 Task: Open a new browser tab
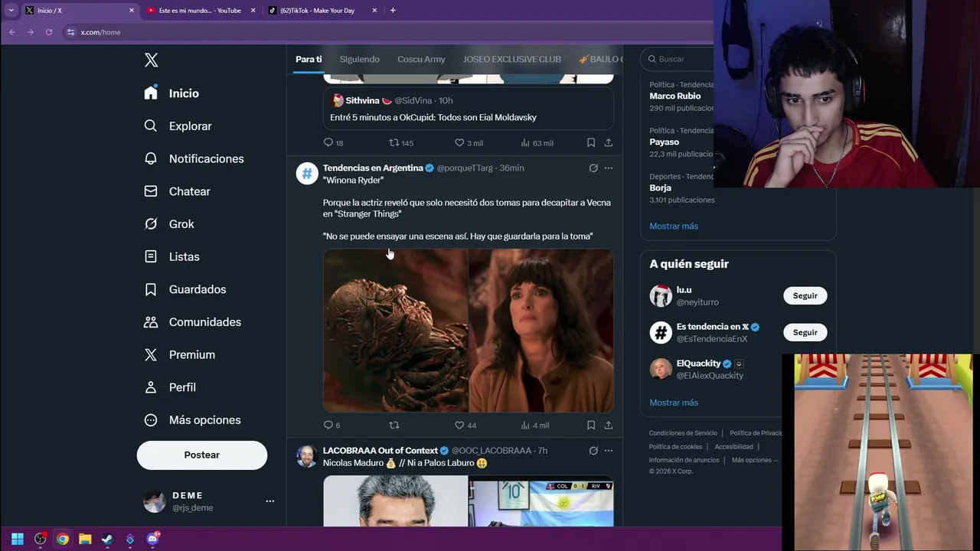(393, 11)
